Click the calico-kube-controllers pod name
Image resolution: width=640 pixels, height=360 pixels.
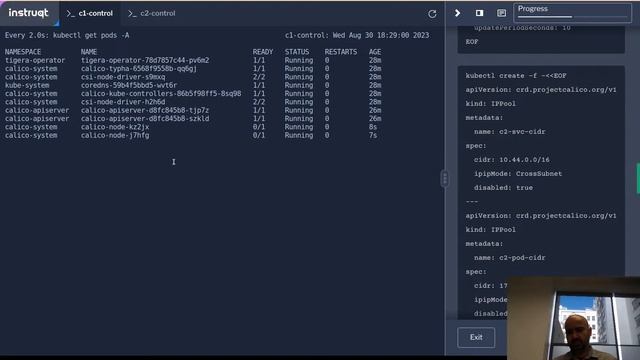click(161, 93)
